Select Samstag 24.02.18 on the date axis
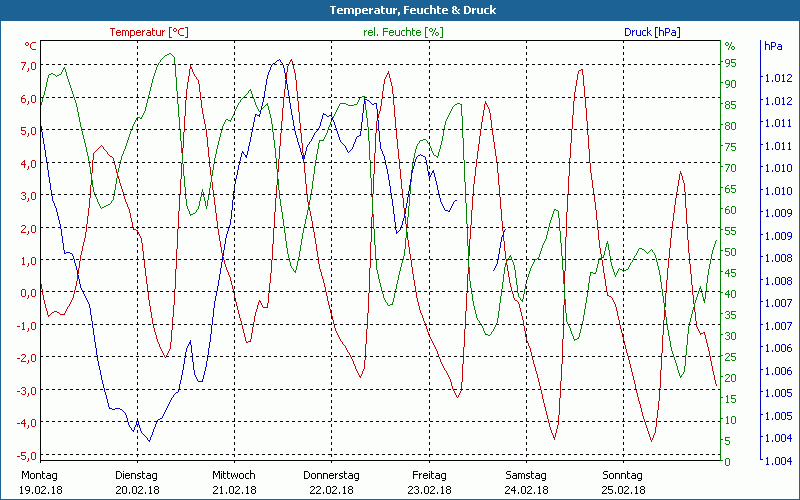This screenshot has width=800, height=500. [525, 482]
